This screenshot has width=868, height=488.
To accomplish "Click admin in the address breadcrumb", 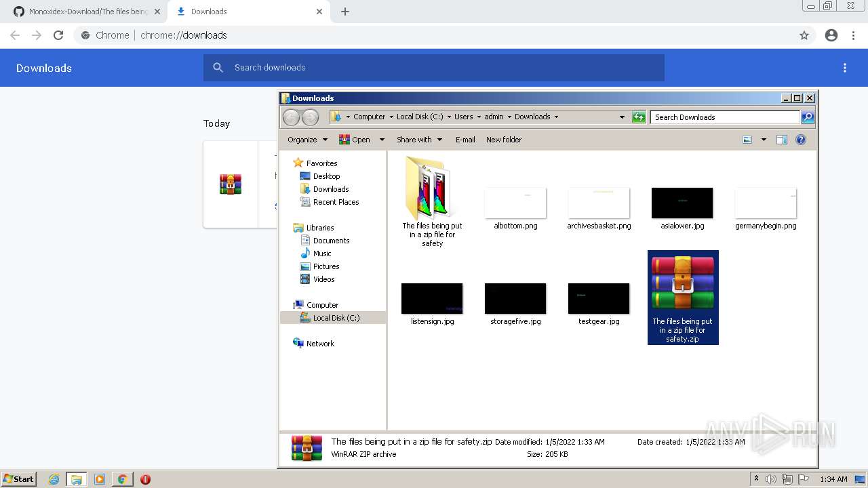I will point(494,117).
